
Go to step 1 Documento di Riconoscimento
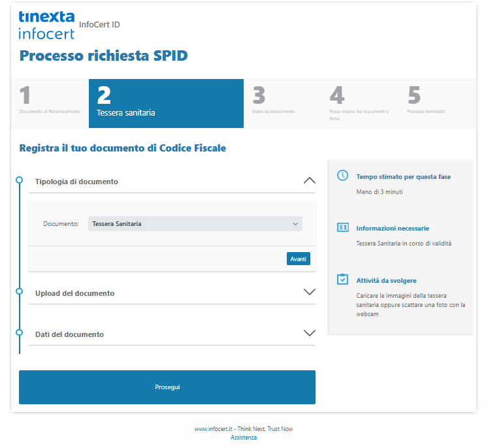click(x=50, y=103)
